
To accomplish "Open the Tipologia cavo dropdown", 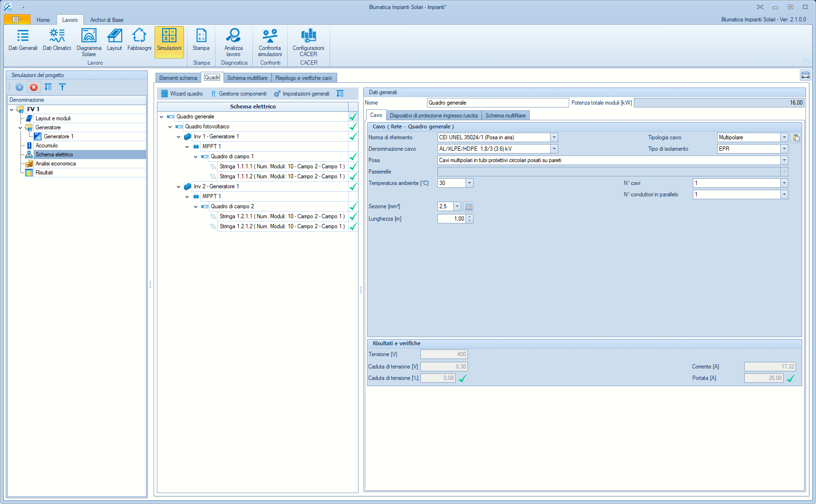I will (784, 137).
